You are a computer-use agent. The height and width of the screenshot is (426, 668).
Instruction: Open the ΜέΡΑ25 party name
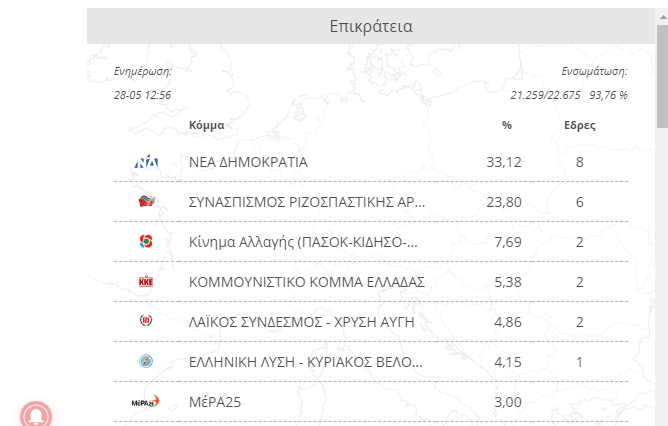(x=215, y=402)
